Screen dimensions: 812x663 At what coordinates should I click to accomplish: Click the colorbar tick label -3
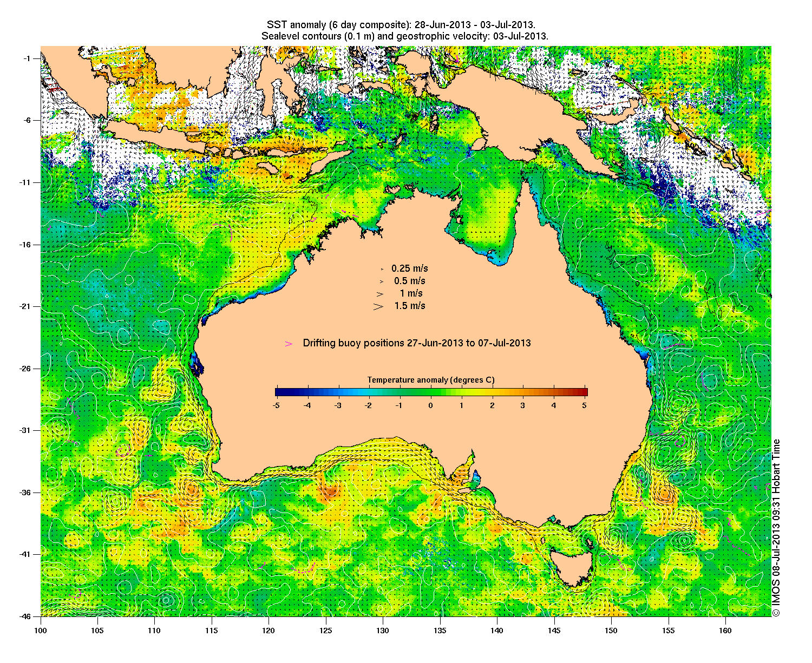tap(337, 405)
